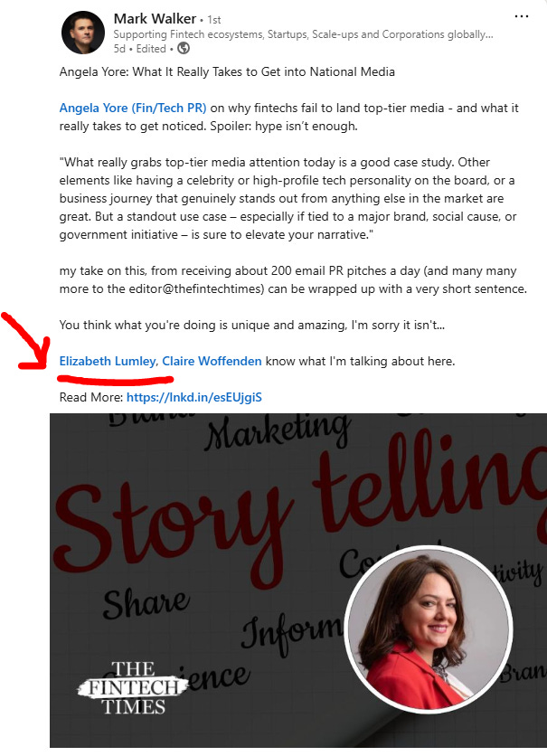Open the Angela Yore (Fin/Tech PR) mention
This screenshot has width=547, height=756.
point(133,108)
